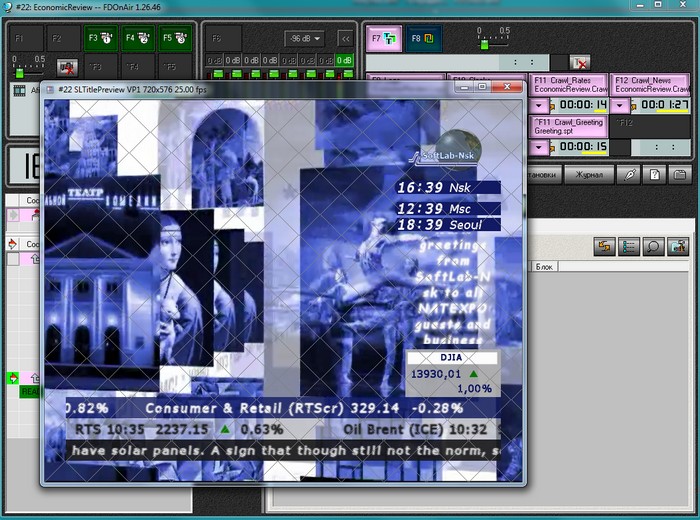This screenshot has height=520, width=700.
Task: Toggle the third 0 dB audio channel
Action: coord(251,60)
